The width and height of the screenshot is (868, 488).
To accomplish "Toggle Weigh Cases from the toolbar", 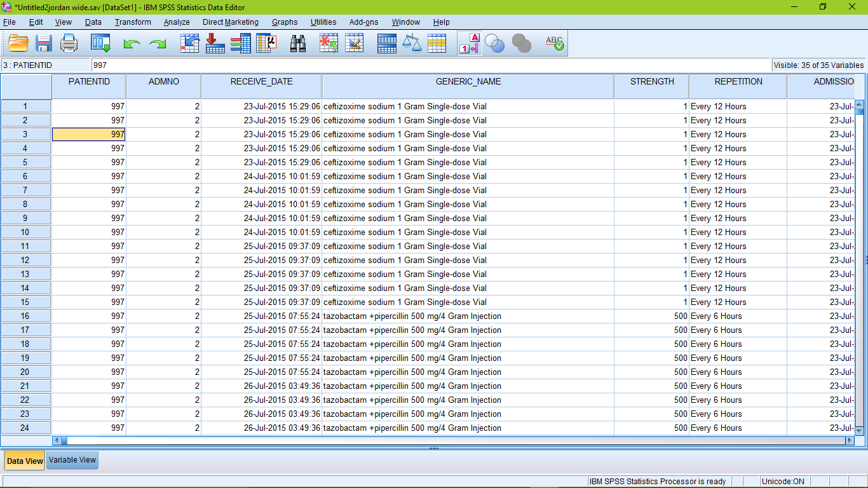I will [x=412, y=43].
